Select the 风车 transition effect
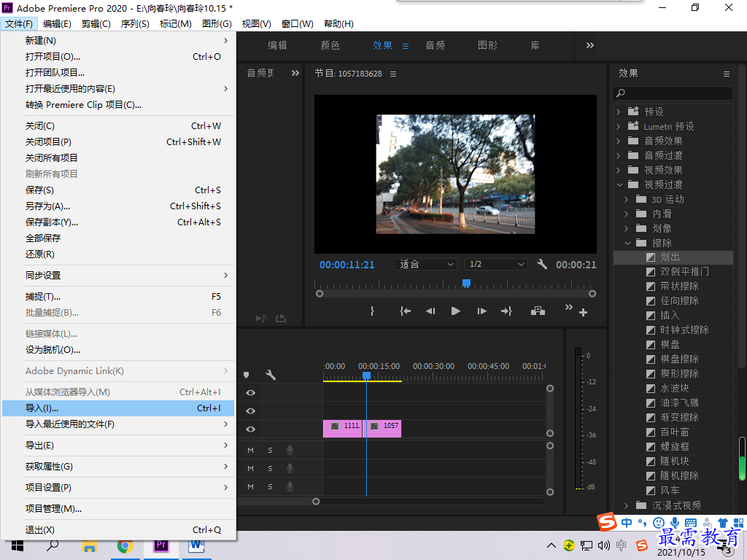 (670, 490)
